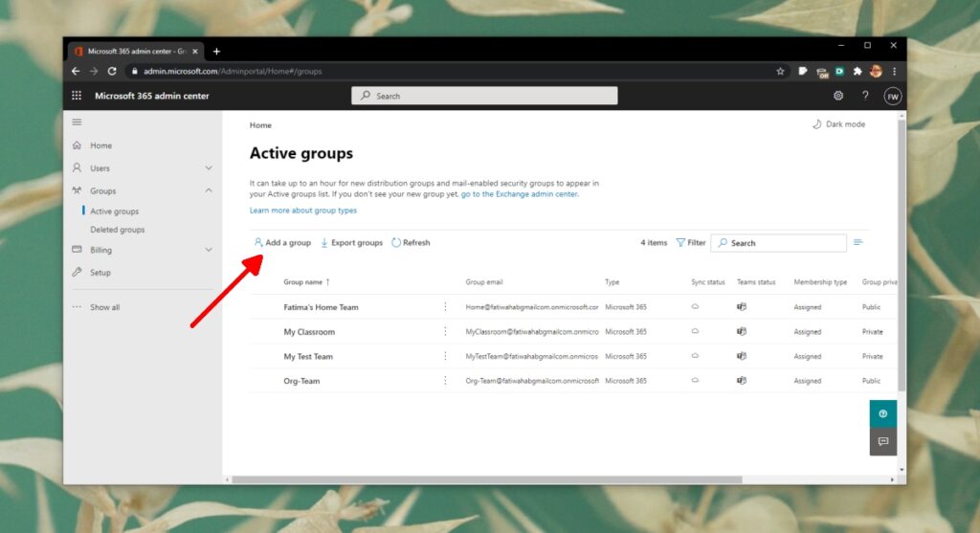Open the Chrome profile avatar
980x533 pixels.
876,71
